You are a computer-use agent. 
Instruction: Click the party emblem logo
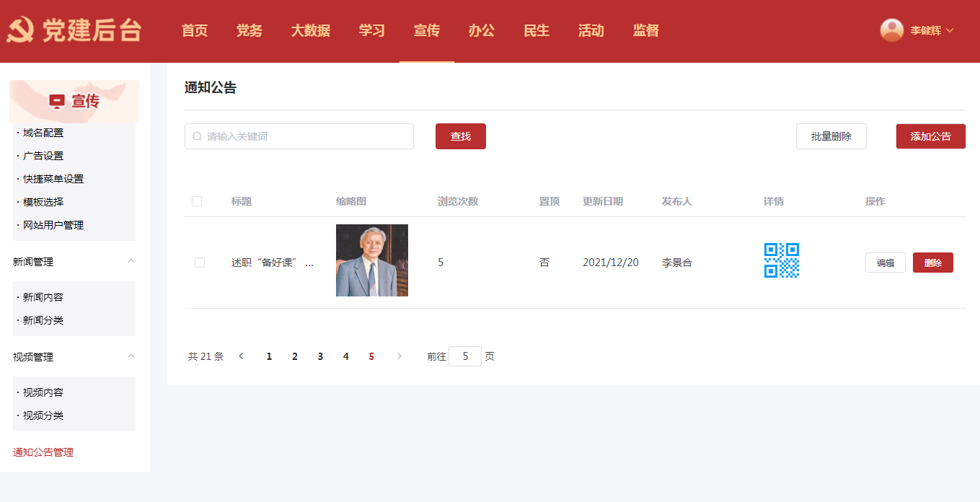21,31
